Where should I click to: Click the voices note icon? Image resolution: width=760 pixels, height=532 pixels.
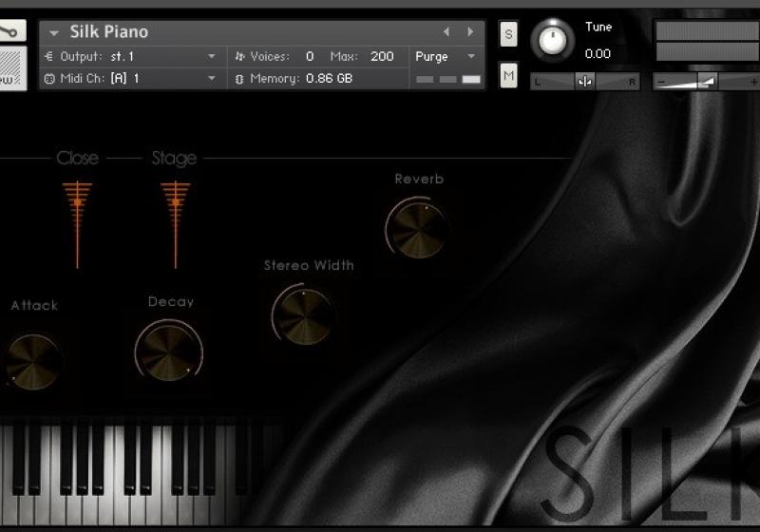tap(239, 57)
